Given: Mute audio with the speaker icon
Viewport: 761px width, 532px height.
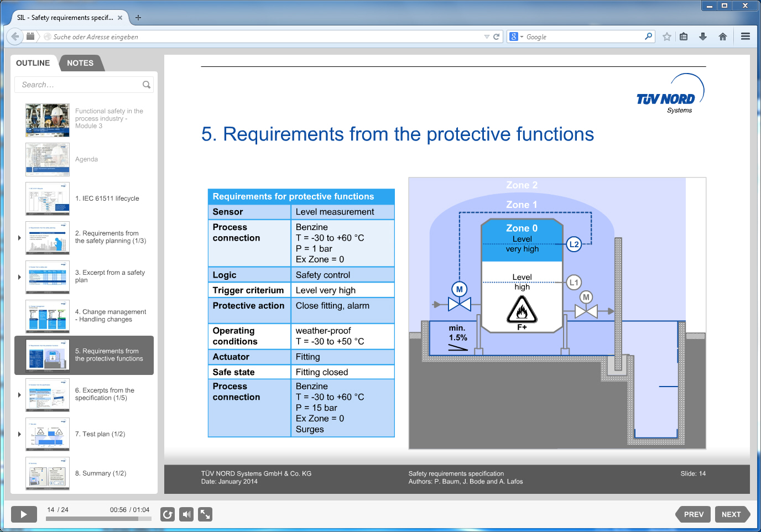Looking at the screenshot, I should 186,514.
